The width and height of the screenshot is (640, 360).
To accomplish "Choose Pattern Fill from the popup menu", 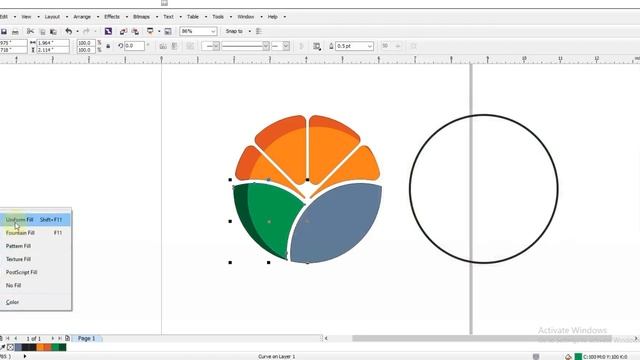I will (36, 246).
